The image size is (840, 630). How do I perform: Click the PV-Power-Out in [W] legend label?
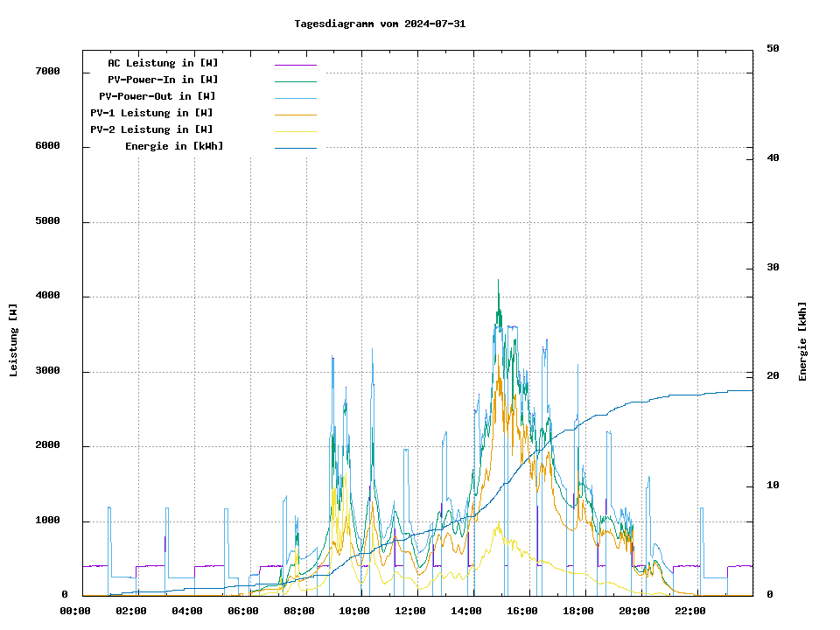point(157,96)
